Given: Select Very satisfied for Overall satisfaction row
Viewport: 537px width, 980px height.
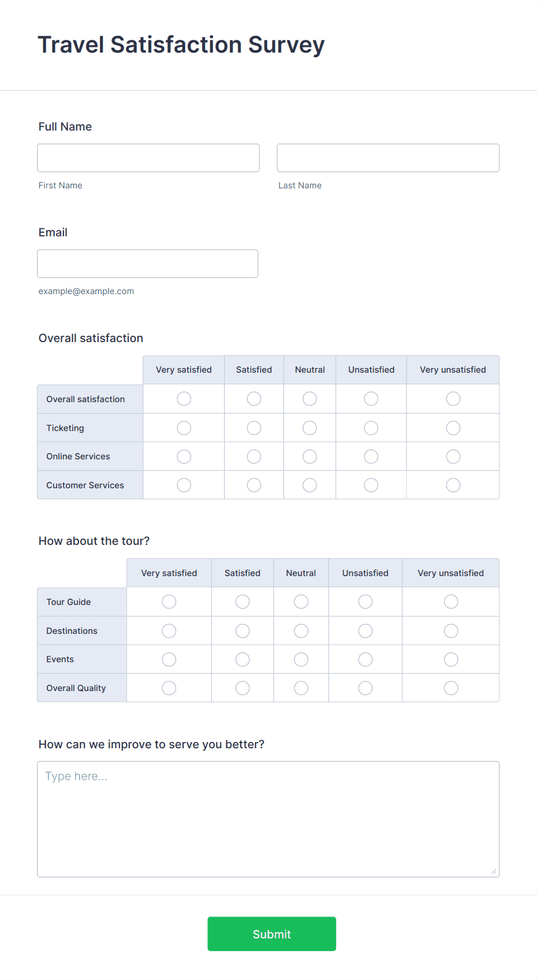Looking at the screenshot, I should tap(183, 398).
